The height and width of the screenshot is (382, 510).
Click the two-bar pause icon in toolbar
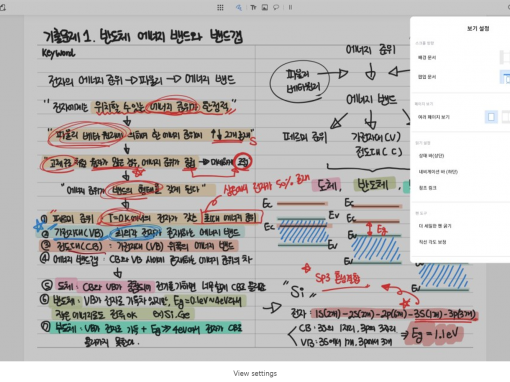(290, 7)
